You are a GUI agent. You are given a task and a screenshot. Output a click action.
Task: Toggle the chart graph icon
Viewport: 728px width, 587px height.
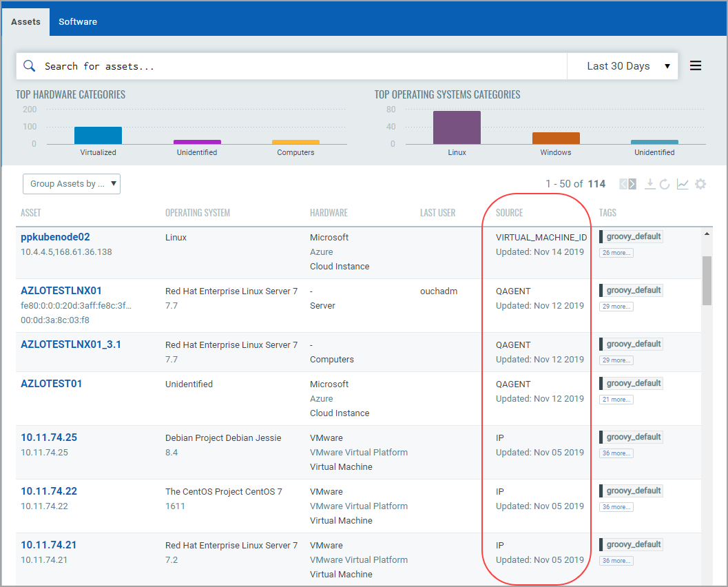pos(683,185)
